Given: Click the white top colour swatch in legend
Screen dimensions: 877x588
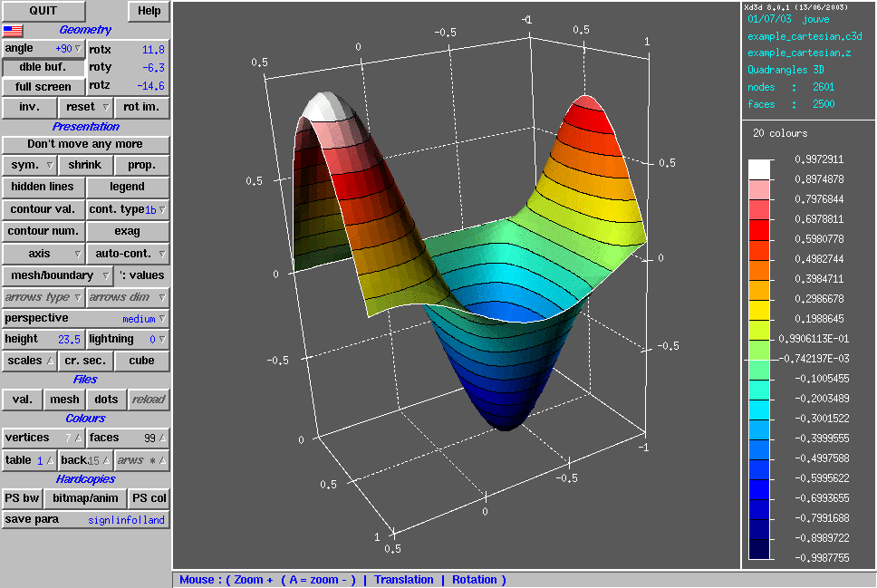Looking at the screenshot, I should [x=760, y=169].
